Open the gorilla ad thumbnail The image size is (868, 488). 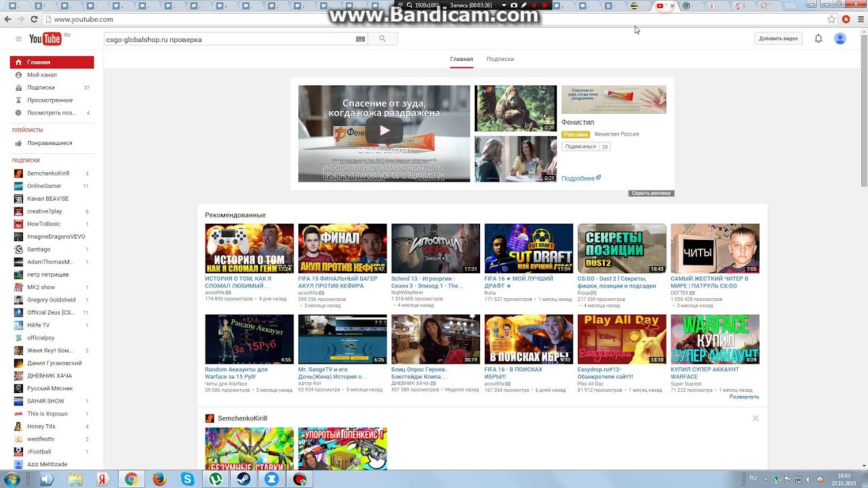coord(515,108)
